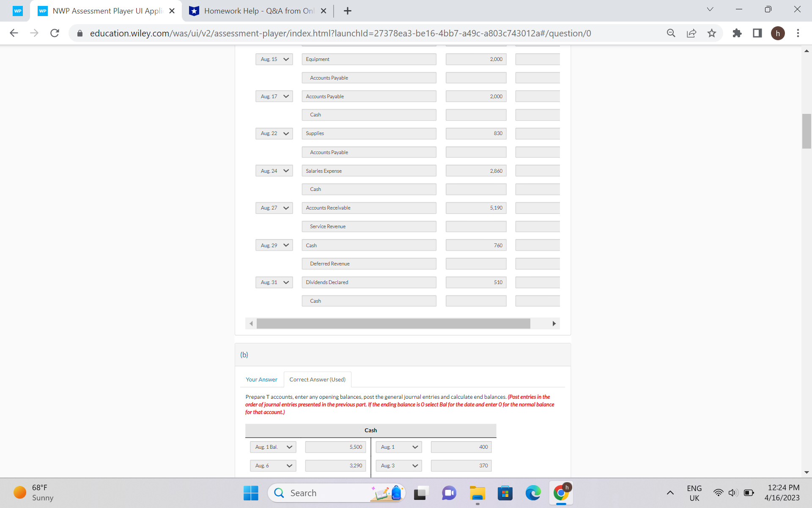Image resolution: width=812 pixels, height=508 pixels.
Task: Reload the assessment page
Action: [55, 33]
